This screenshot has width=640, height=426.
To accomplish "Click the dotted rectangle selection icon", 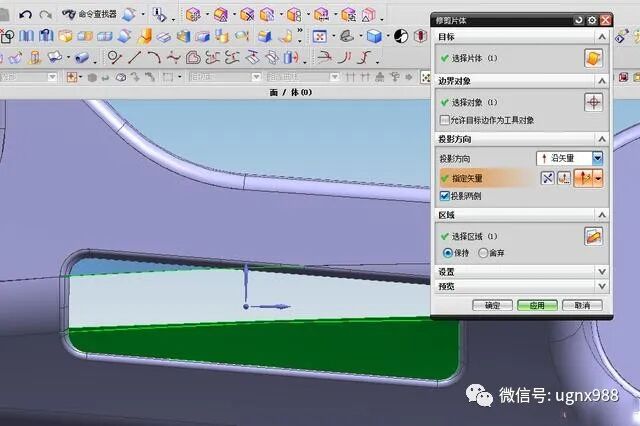I will pyautogui.click(x=167, y=77).
